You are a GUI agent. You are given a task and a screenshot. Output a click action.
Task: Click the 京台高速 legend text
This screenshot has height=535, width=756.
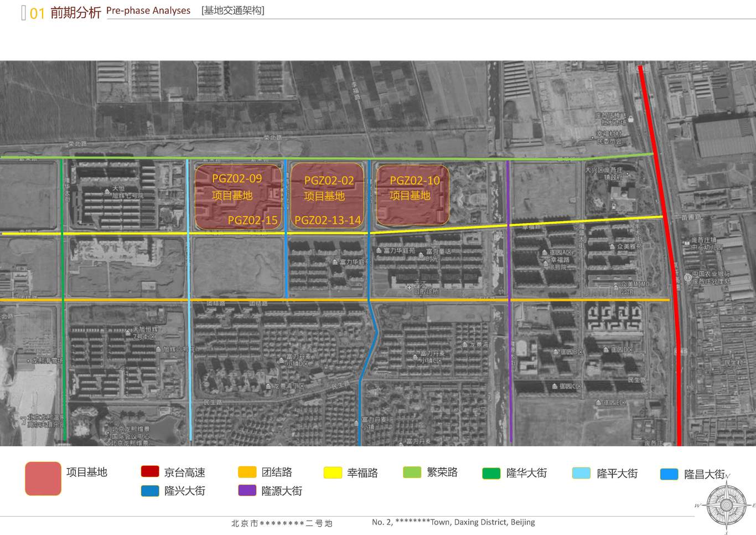[184, 472]
